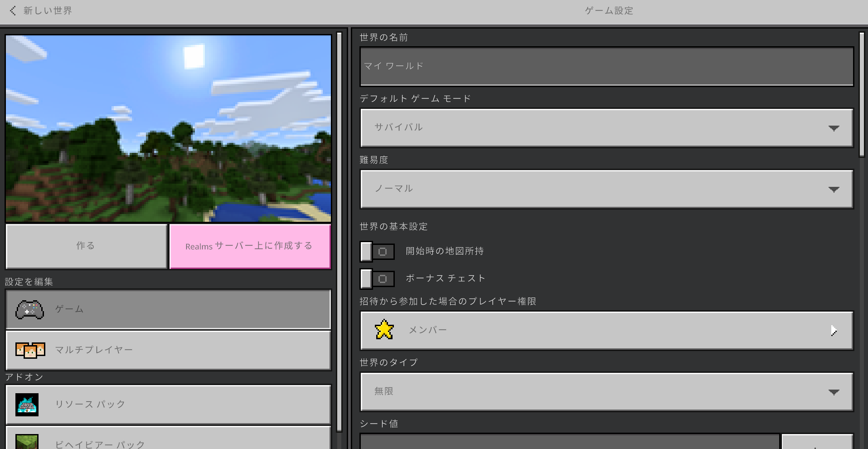
Task: Click the ゲーム設定 title text
Action: click(x=609, y=10)
